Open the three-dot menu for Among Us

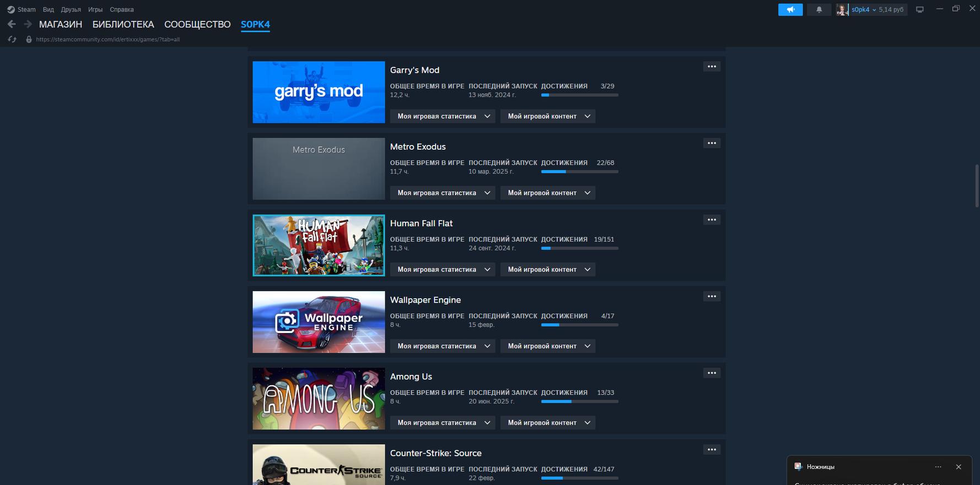(x=712, y=373)
